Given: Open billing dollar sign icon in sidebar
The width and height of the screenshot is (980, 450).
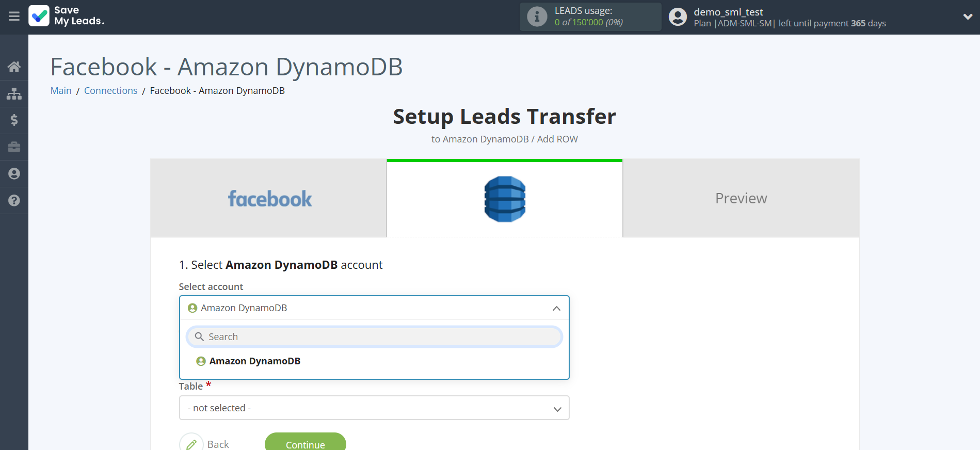Looking at the screenshot, I should click(14, 120).
